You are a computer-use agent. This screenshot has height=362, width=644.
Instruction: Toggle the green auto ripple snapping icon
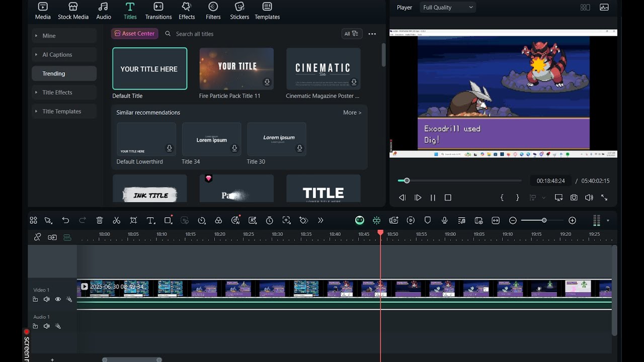(67, 237)
